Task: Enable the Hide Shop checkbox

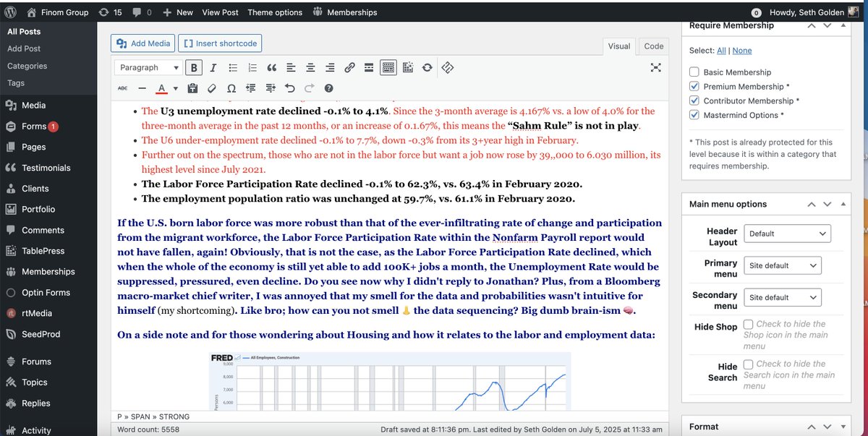Action: (749, 324)
